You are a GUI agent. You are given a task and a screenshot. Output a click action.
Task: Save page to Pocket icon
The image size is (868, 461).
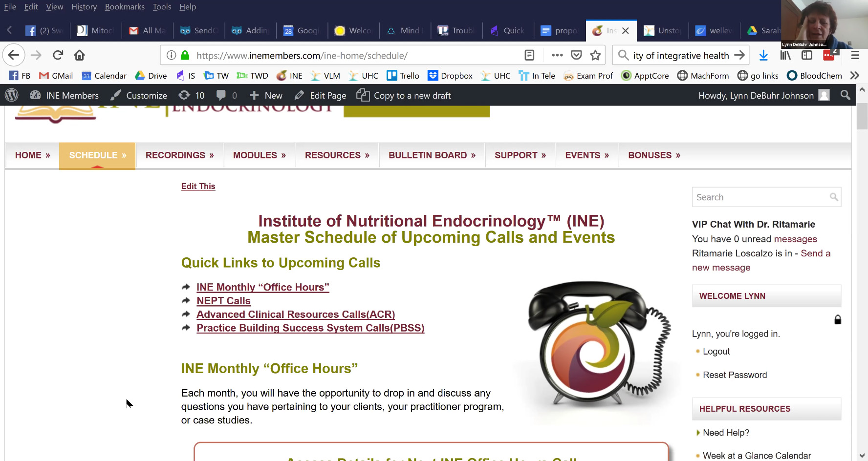(576, 55)
